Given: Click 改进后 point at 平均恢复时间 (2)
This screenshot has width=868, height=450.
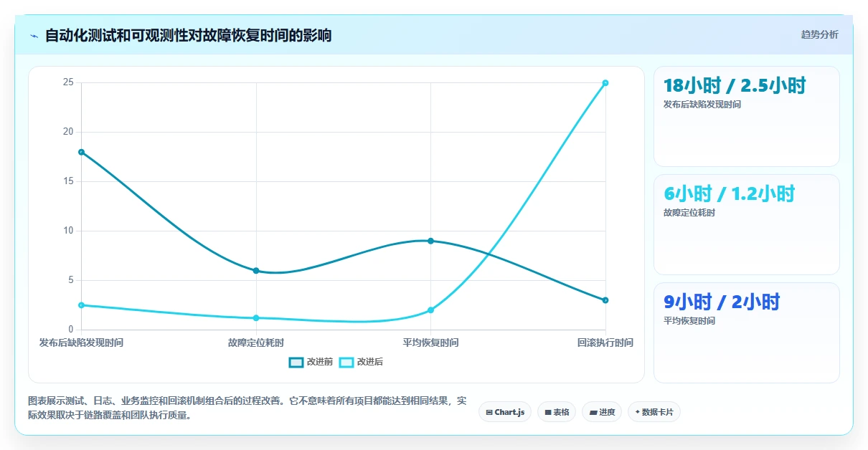Looking at the screenshot, I should pos(430,310).
